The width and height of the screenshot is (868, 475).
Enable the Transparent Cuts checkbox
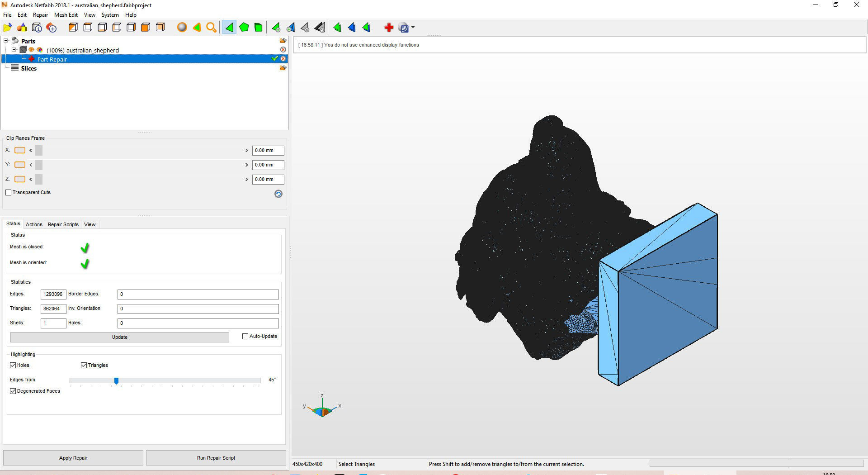pyautogui.click(x=9, y=192)
